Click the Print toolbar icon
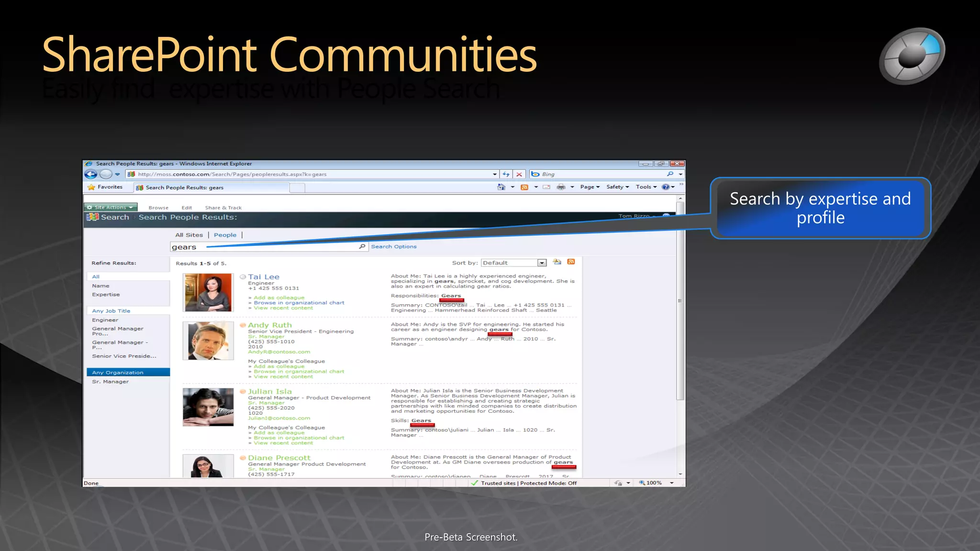Image resolution: width=980 pixels, height=551 pixels. click(561, 187)
